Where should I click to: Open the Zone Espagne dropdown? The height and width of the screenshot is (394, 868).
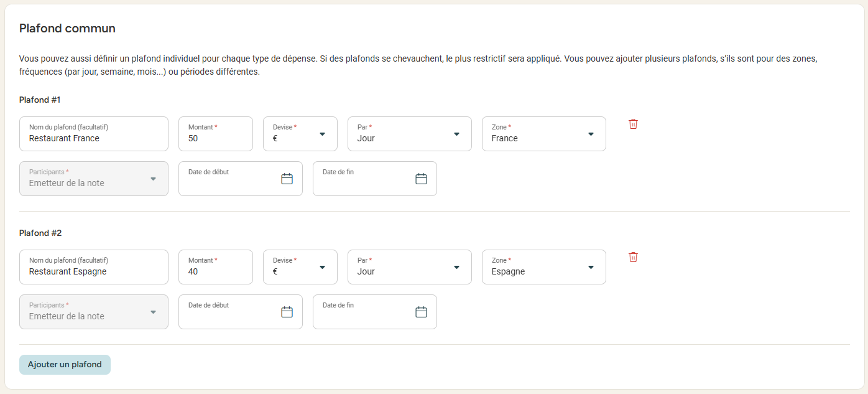click(x=544, y=267)
